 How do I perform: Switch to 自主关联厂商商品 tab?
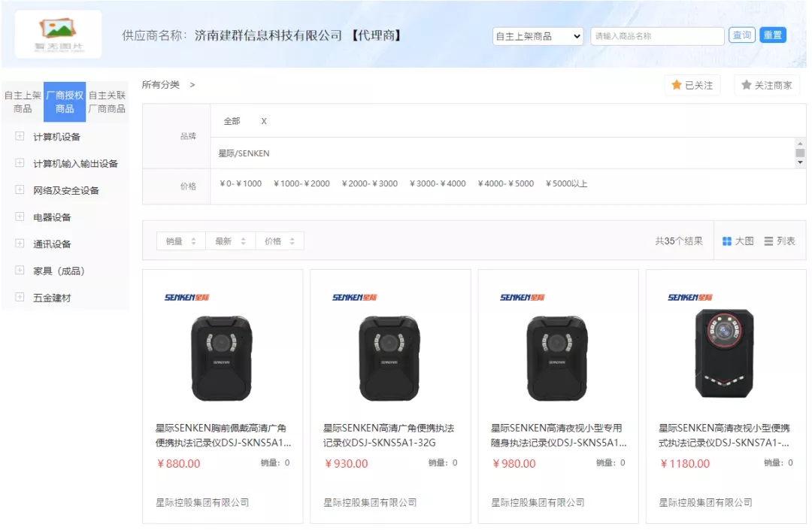coord(107,102)
